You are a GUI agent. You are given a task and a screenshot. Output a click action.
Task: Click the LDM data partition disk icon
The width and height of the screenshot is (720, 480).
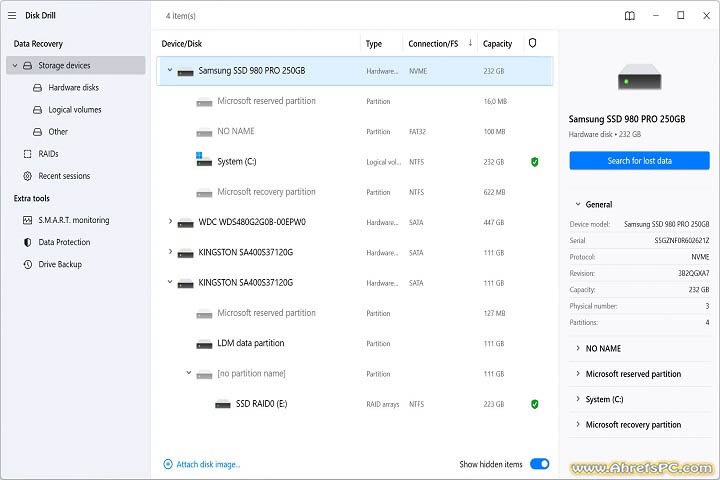point(204,344)
